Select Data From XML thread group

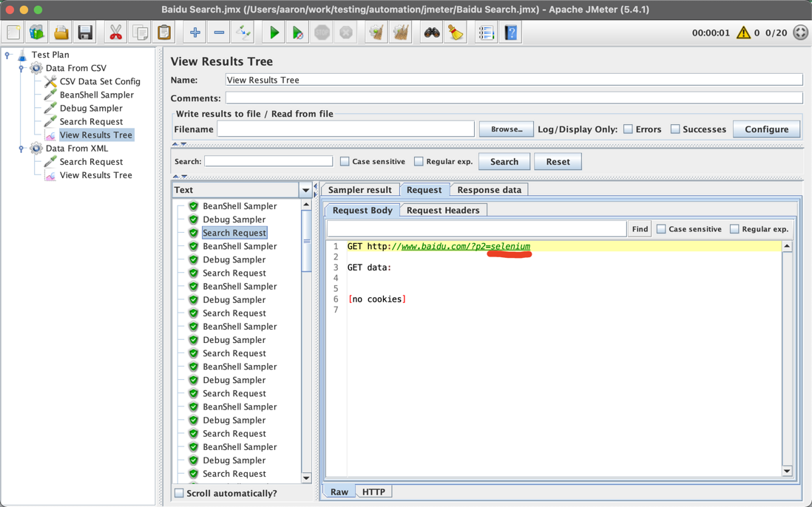tap(77, 149)
